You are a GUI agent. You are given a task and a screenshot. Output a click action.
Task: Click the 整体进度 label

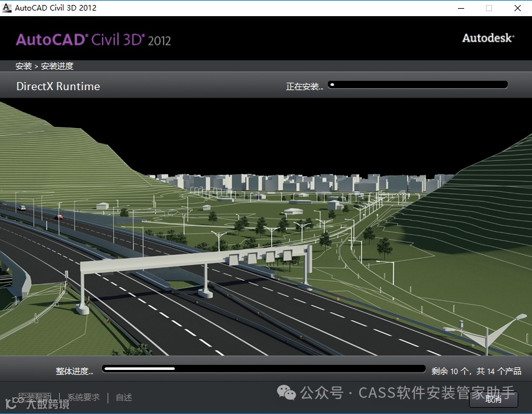tap(74, 371)
